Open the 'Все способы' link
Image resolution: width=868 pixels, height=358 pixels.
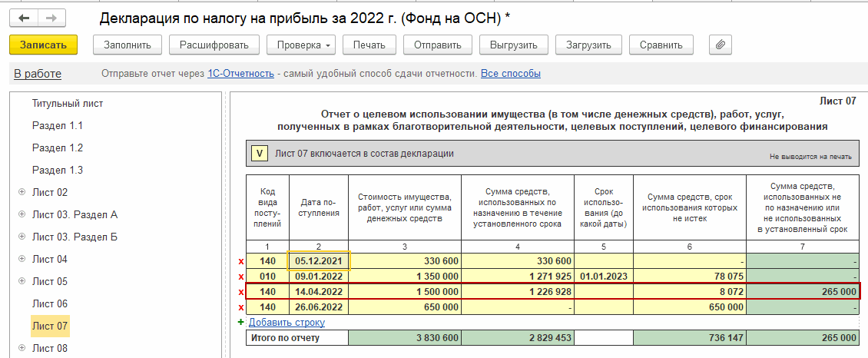click(x=510, y=74)
